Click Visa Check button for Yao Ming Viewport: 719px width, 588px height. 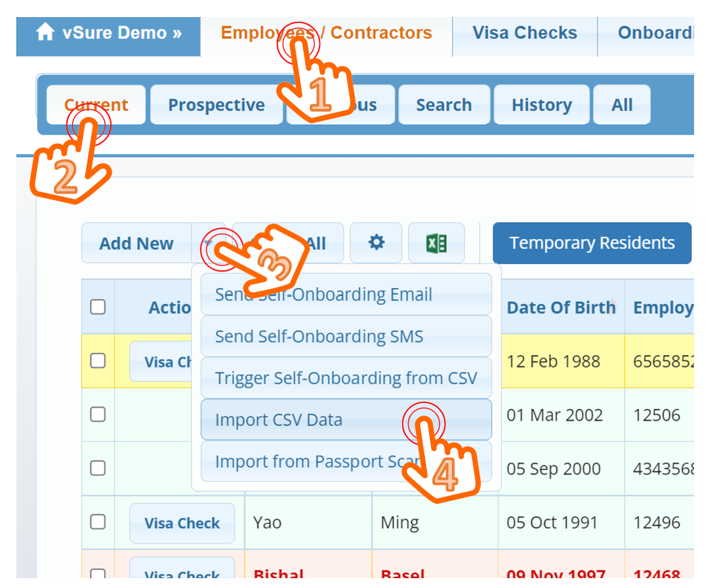click(182, 523)
